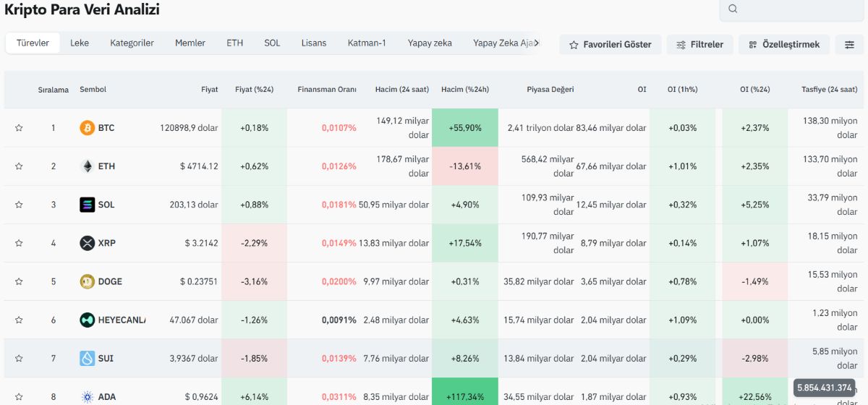
Task: Click the Dogecoin coin icon
Action: (x=87, y=281)
